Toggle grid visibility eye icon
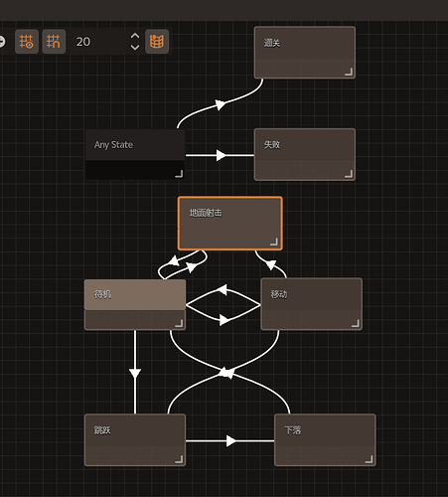This screenshot has height=497, width=448. point(27,42)
